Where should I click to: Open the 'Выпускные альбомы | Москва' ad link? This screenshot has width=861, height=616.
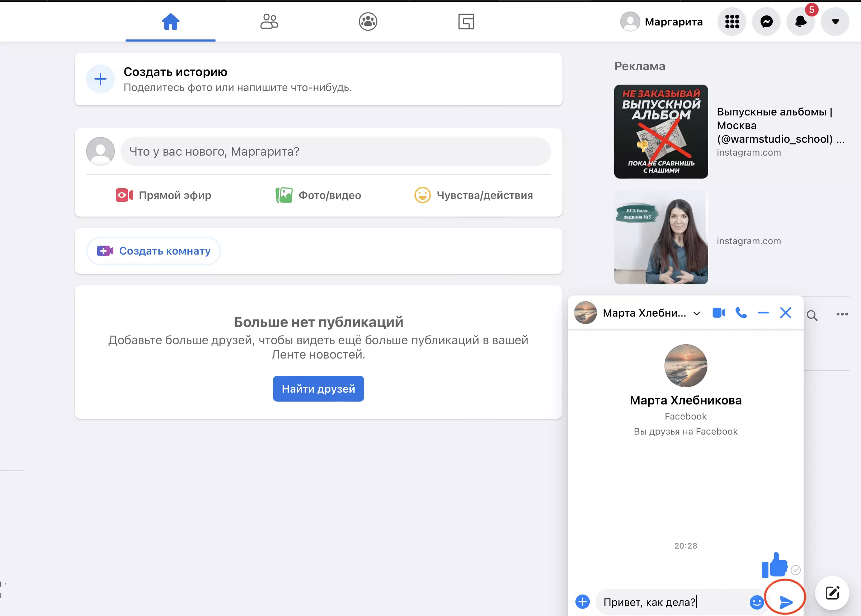click(x=780, y=125)
